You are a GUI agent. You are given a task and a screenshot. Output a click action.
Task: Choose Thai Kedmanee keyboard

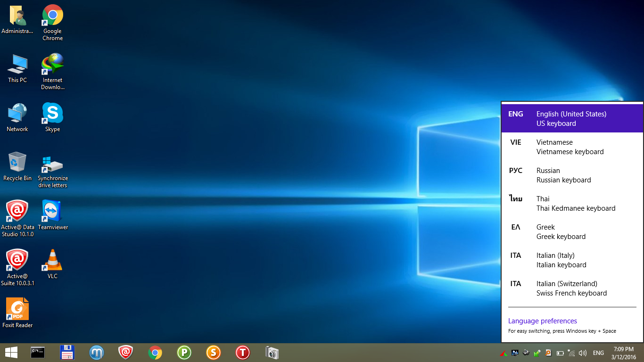click(x=572, y=203)
